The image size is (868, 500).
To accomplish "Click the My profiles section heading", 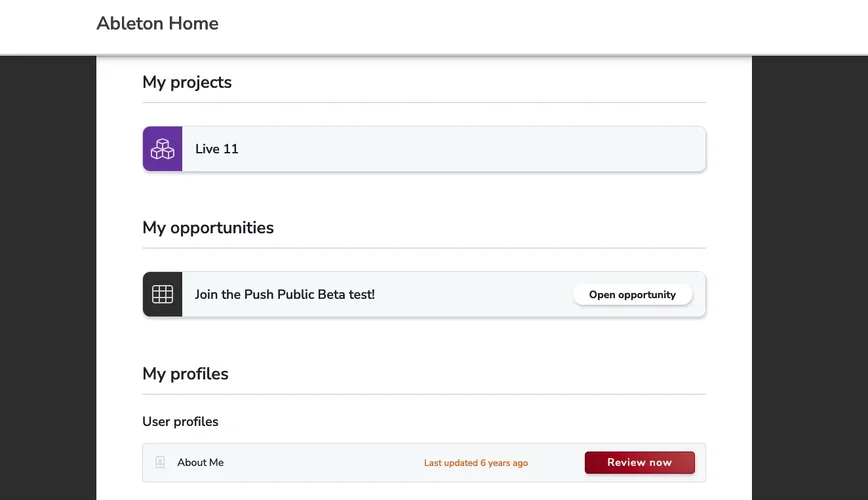I will pyautogui.click(x=185, y=373).
